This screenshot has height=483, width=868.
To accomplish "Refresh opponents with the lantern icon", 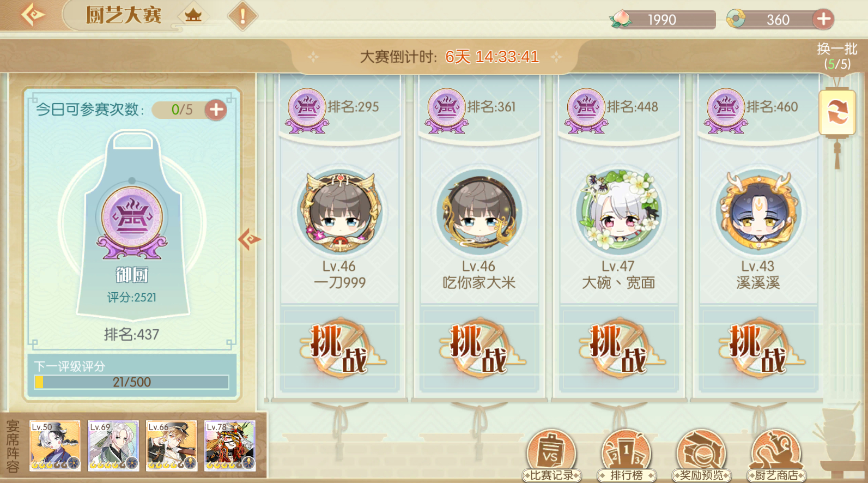I will coord(837,113).
